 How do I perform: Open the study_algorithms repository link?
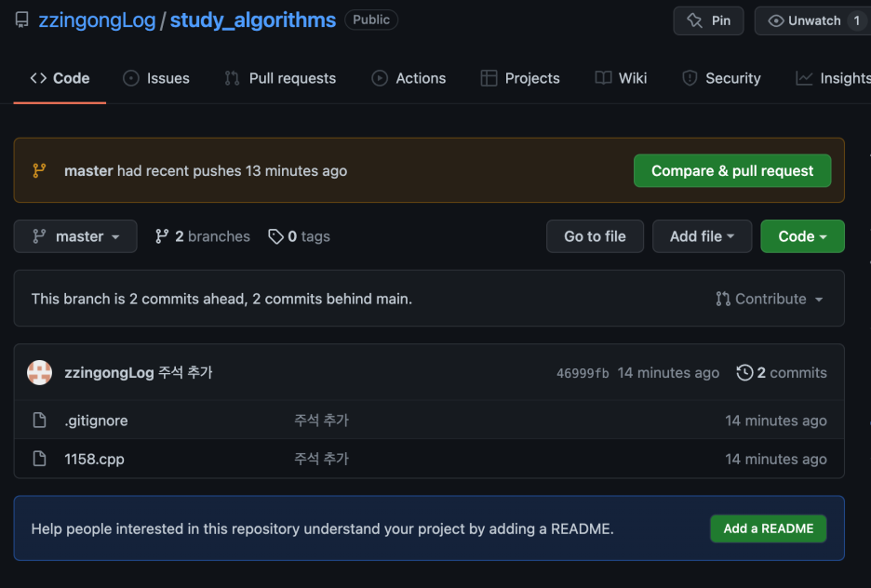point(253,20)
